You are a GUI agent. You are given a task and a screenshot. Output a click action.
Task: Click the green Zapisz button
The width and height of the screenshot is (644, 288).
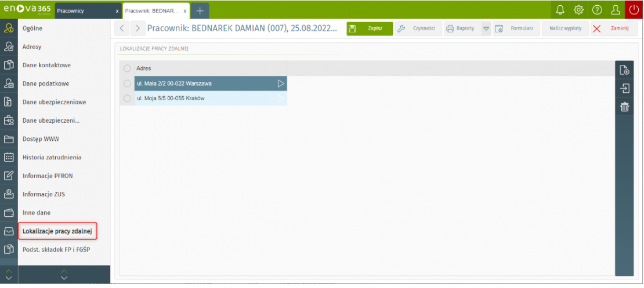tap(370, 29)
